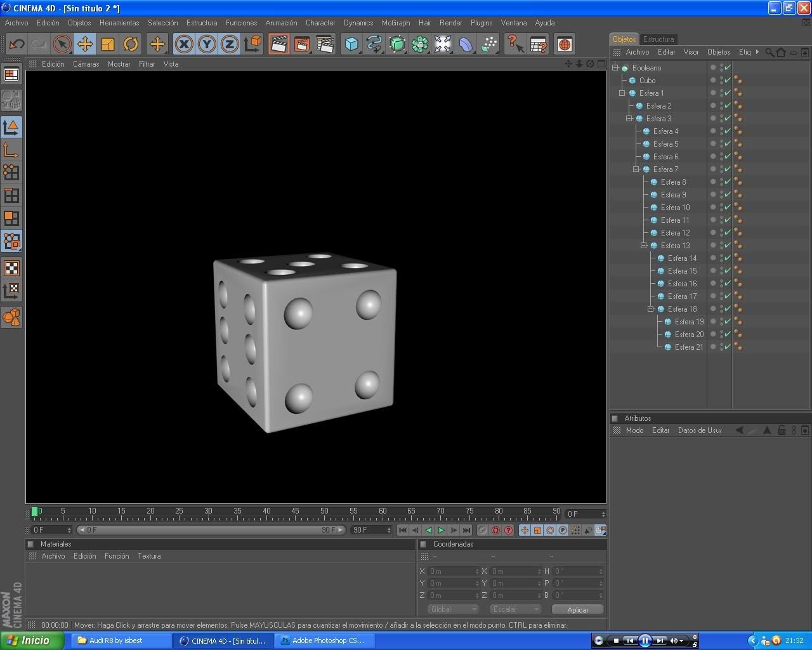This screenshot has height=650, width=812.
Task: Select the Live Selection tool
Action: (x=62, y=44)
